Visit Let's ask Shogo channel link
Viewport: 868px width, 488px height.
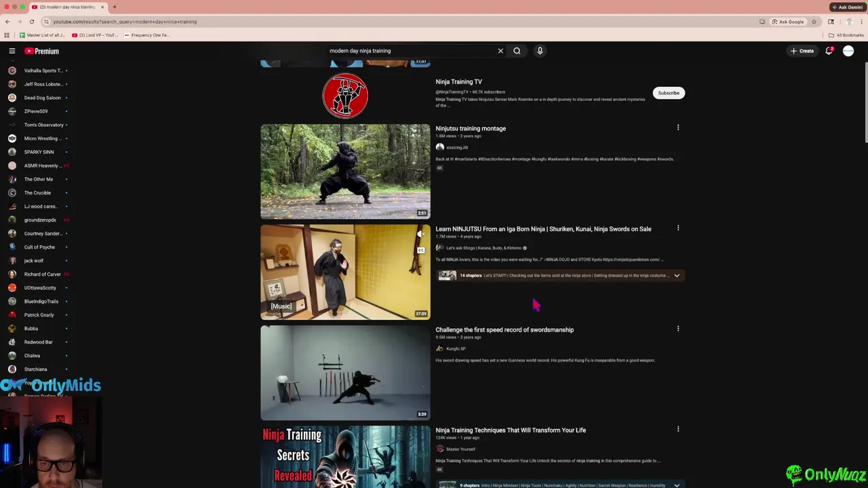coord(484,248)
